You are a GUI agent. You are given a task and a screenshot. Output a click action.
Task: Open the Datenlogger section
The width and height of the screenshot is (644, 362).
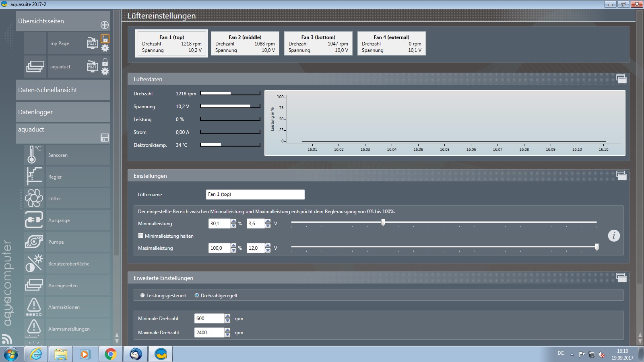[63, 112]
